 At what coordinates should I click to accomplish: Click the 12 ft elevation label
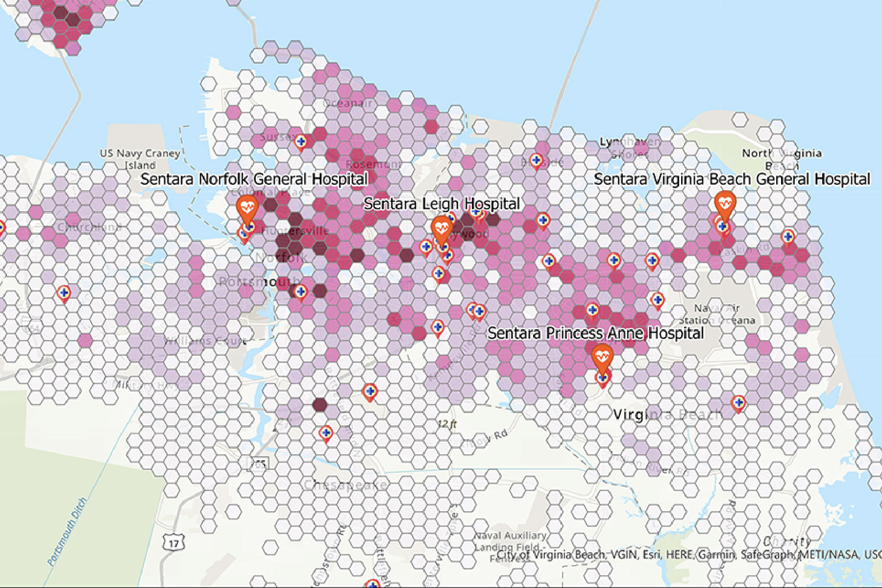click(x=447, y=424)
